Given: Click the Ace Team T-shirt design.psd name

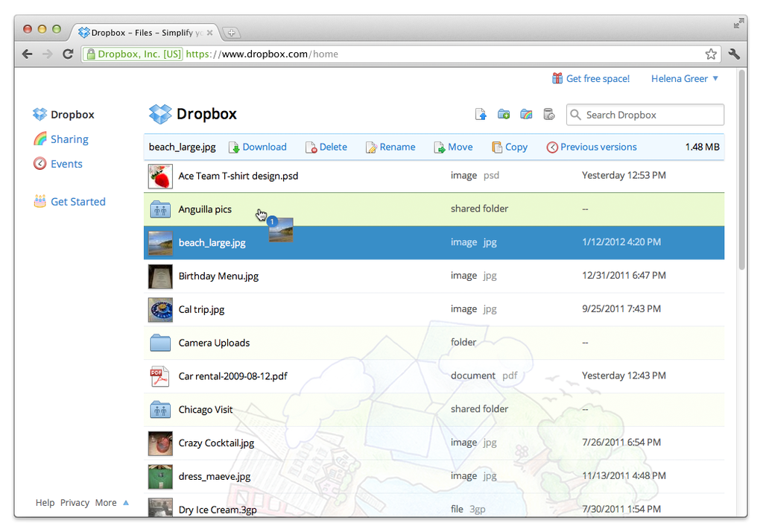Looking at the screenshot, I should tap(238, 176).
